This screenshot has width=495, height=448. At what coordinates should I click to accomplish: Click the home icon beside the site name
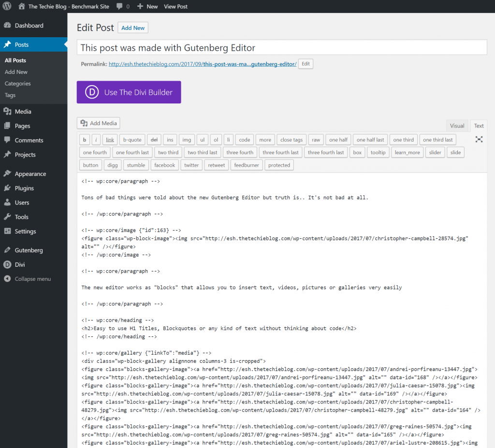point(21,6)
